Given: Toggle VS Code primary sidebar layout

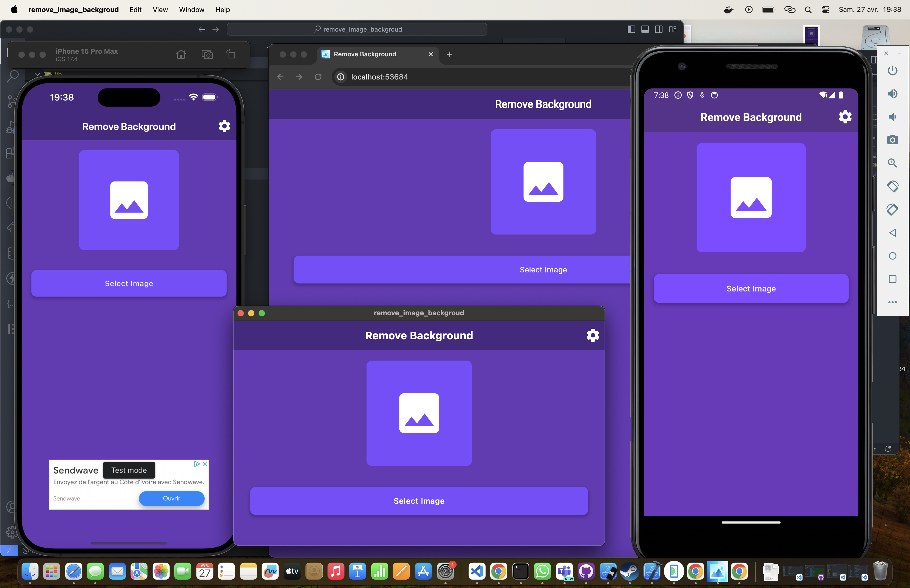Looking at the screenshot, I should pyautogui.click(x=631, y=29).
